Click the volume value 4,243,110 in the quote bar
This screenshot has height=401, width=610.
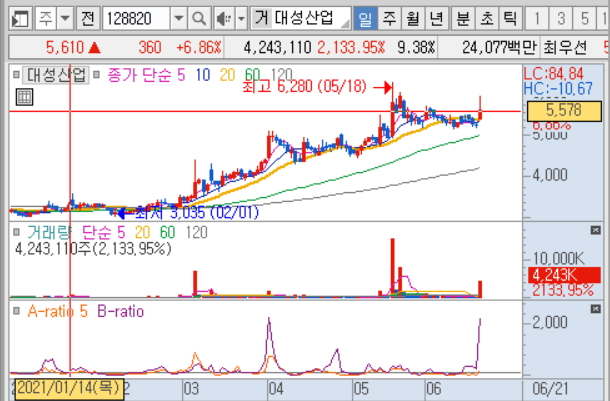277,48
